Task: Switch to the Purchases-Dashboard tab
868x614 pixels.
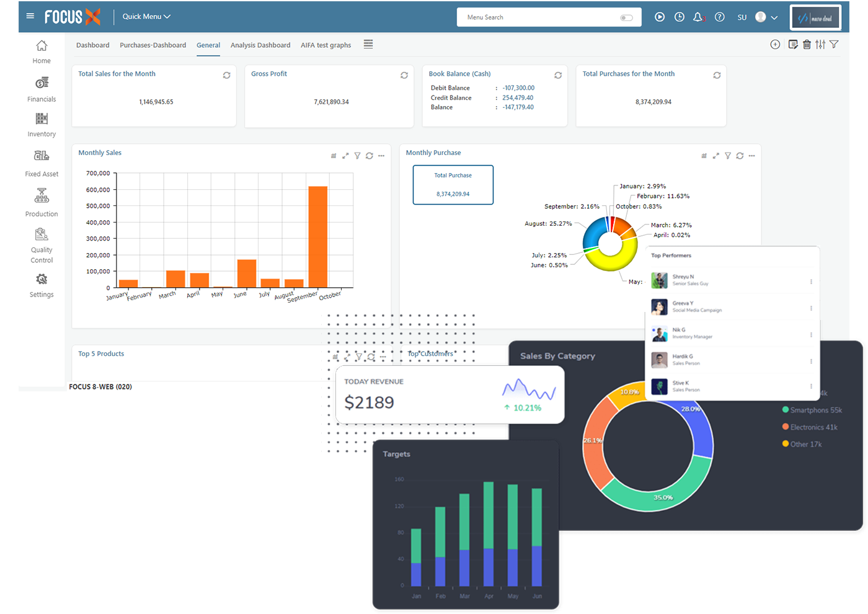Action: point(153,45)
